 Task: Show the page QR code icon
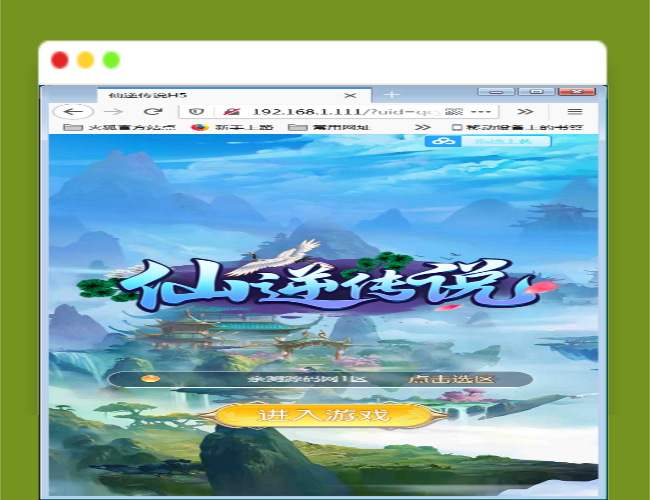pos(454,112)
